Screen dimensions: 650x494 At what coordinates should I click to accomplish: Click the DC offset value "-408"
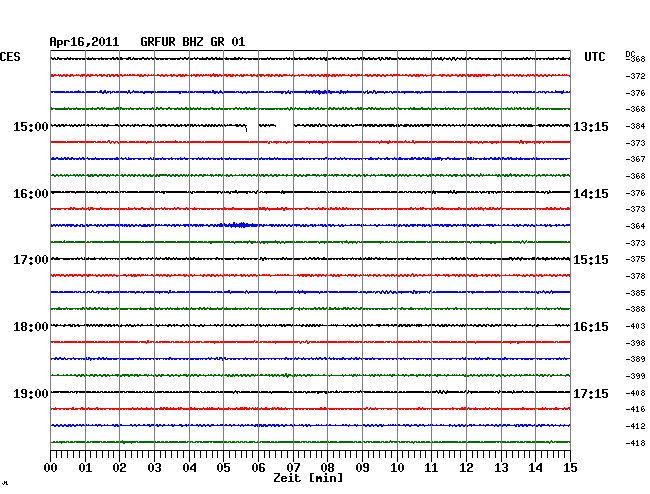click(x=635, y=393)
